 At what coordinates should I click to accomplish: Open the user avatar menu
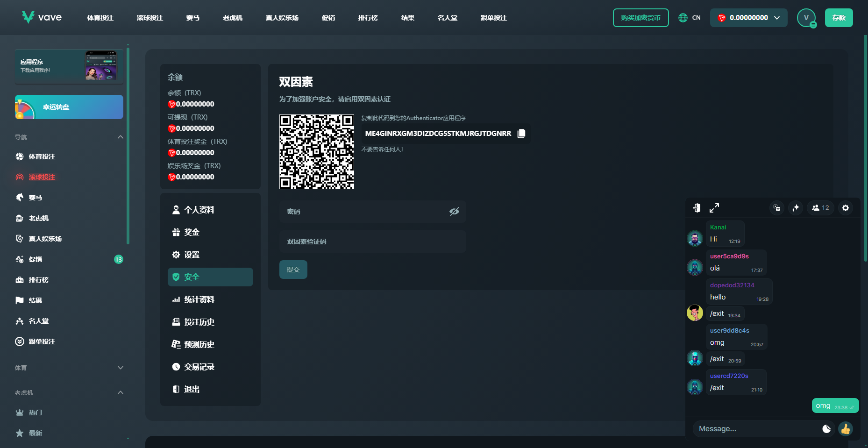point(806,18)
